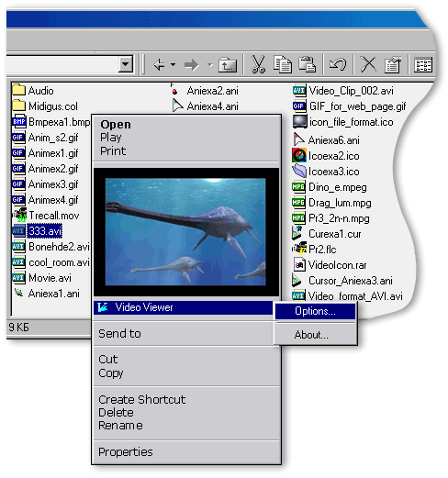Select the Pr2.flc file icon
The image size is (448, 478).
tap(299, 249)
